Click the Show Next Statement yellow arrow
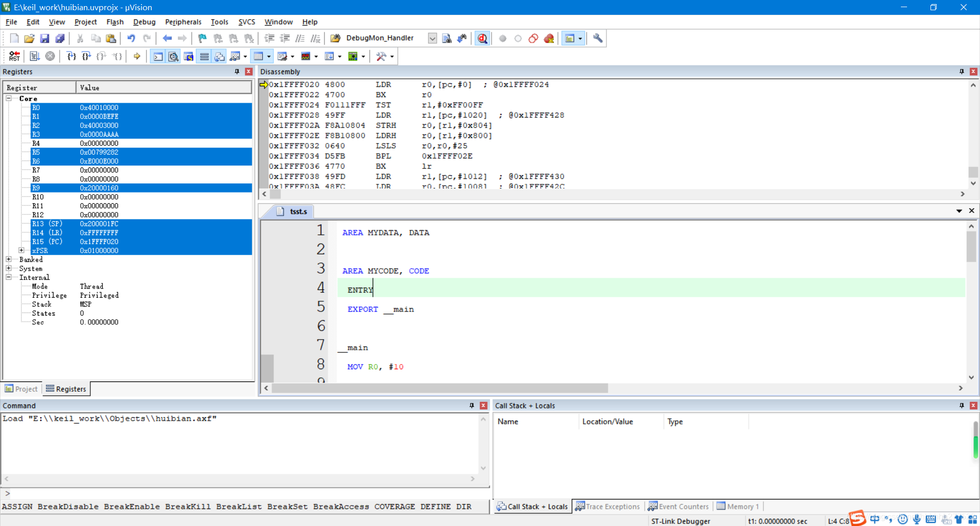This screenshot has width=980, height=526. point(137,56)
